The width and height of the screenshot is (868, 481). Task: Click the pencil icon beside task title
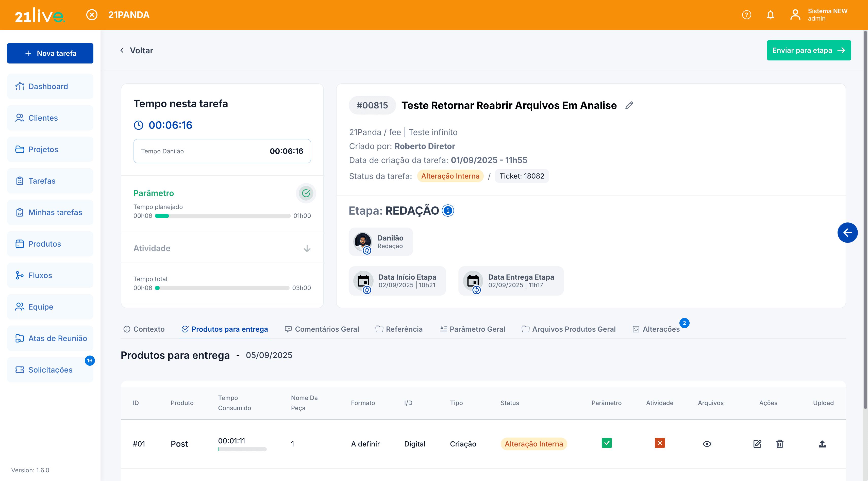(x=629, y=105)
